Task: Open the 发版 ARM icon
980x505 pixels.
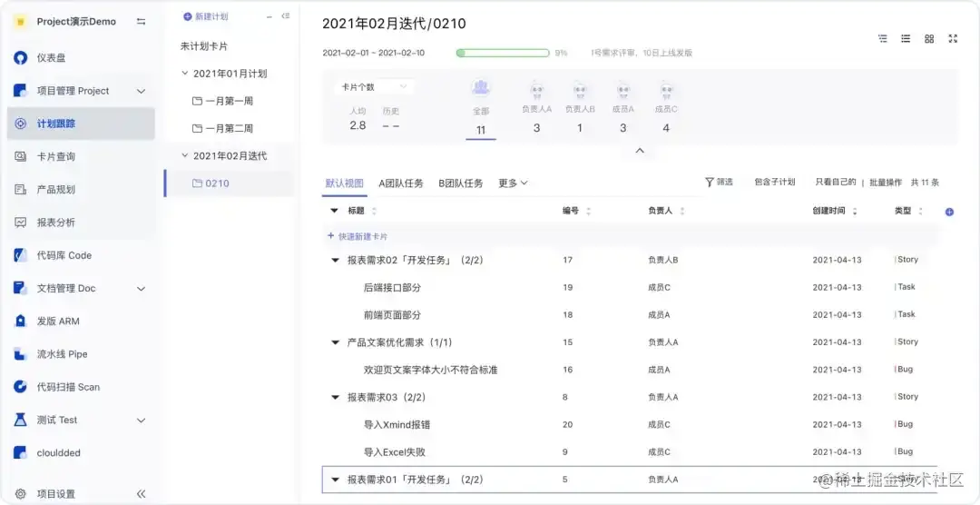Action: pyautogui.click(x=21, y=321)
